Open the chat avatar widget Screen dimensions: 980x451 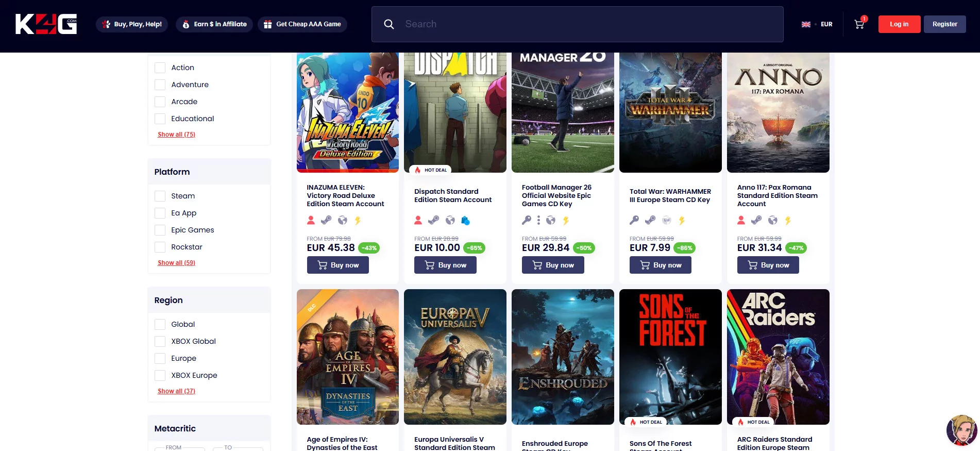tap(961, 430)
